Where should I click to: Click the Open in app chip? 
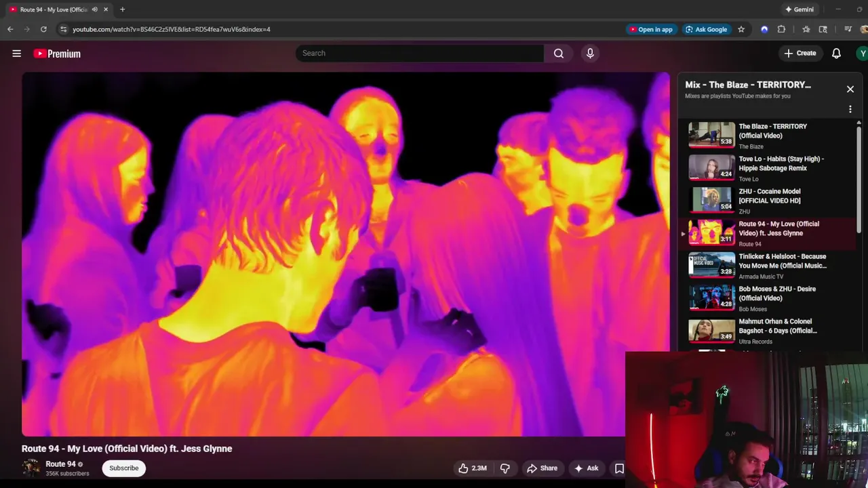pos(651,29)
